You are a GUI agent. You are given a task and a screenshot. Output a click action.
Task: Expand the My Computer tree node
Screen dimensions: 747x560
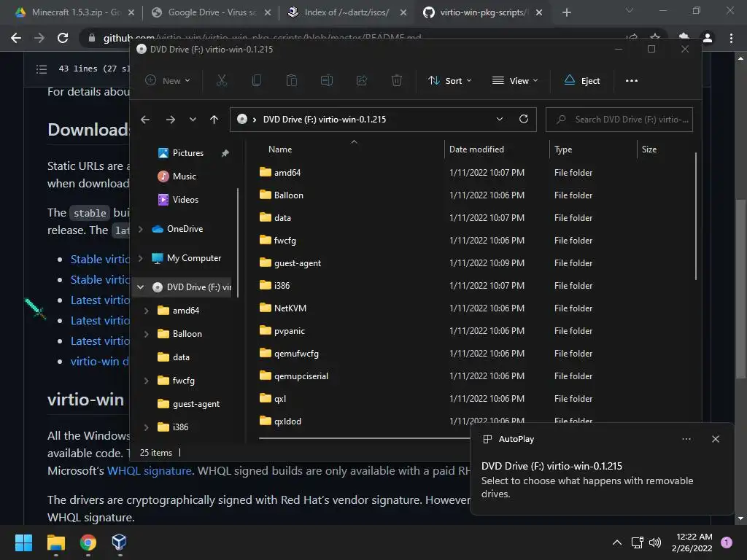141,258
